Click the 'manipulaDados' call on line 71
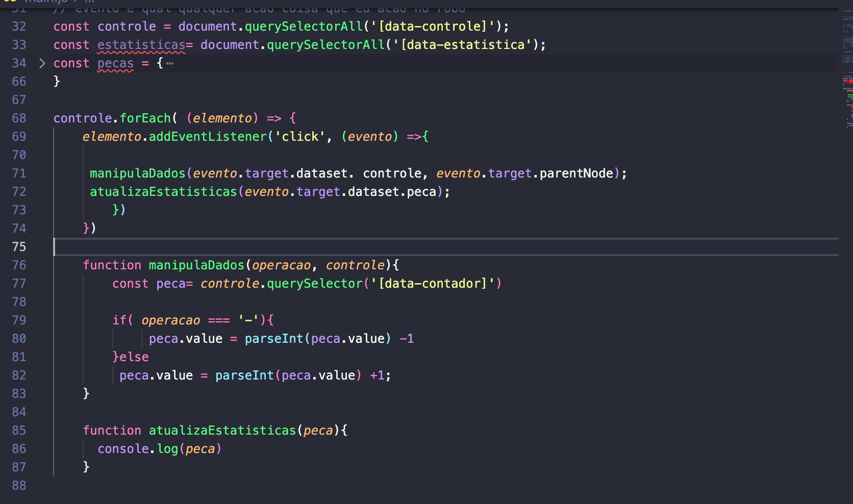Viewport: 853px width, 504px height. 138,173
